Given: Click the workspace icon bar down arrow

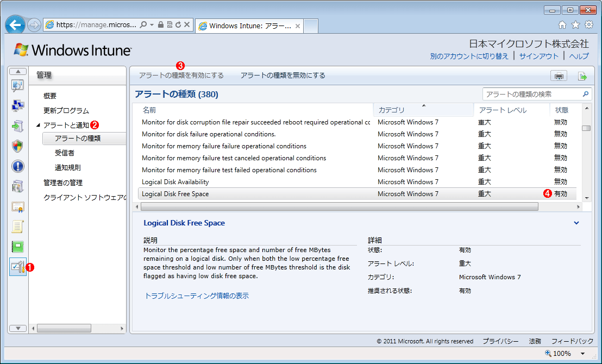Looking at the screenshot, I should tap(18, 328).
